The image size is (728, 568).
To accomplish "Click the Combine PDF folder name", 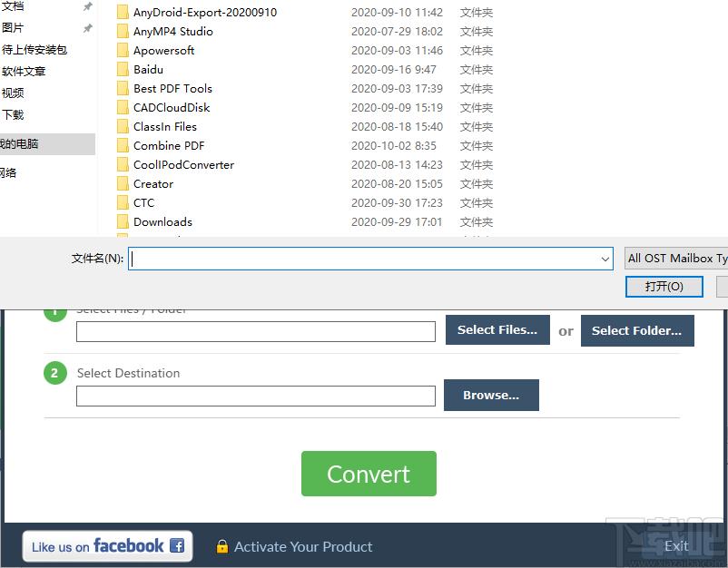I will tap(169, 146).
